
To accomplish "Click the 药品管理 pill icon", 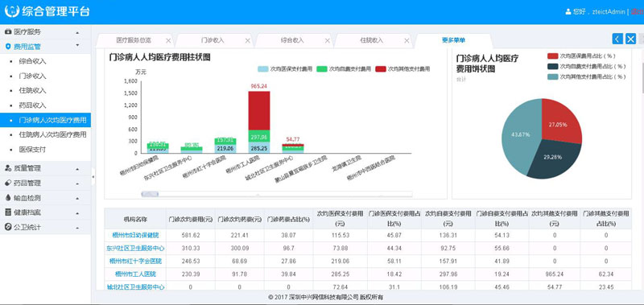I will pos(8,183).
